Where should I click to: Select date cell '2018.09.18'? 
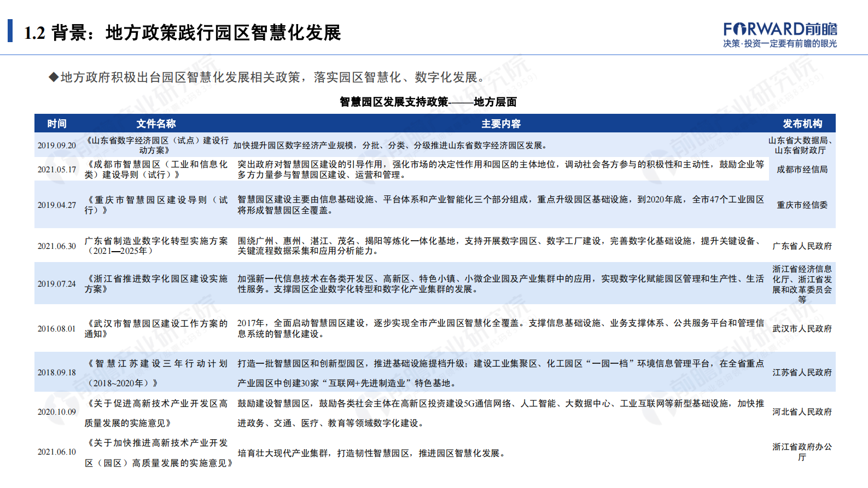point(57,373)
